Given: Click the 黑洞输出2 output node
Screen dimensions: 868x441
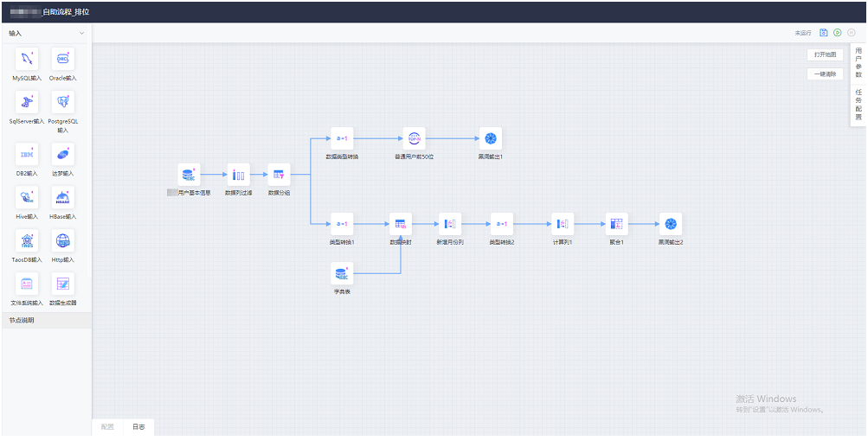Looking at the screenshot, I should (670, 224).
